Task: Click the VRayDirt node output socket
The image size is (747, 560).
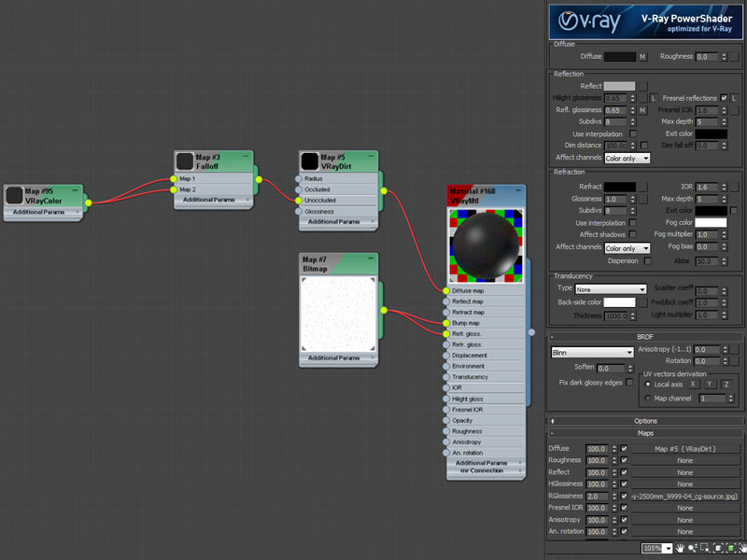Action: click(384, 191)
